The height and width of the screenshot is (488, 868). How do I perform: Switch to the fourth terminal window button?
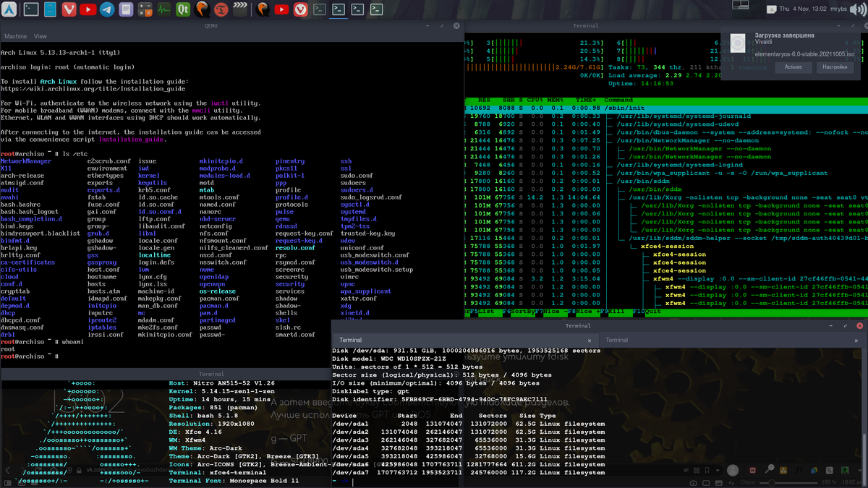[376, 9]
